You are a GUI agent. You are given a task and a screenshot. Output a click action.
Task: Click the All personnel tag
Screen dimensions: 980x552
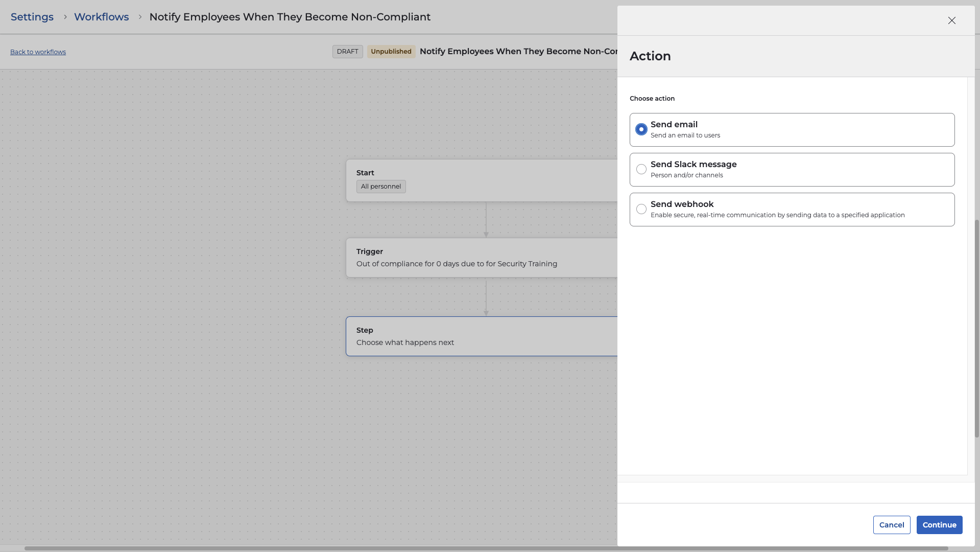pos(381,187)
